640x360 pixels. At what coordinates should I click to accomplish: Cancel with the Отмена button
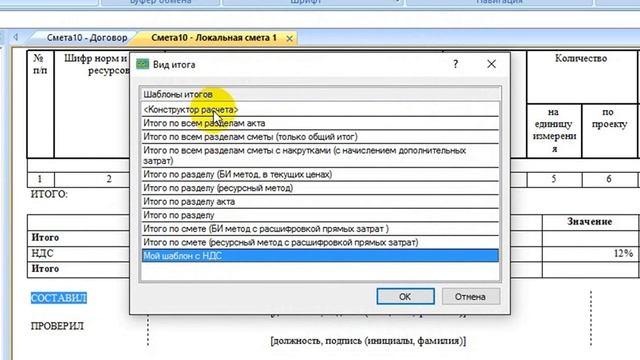pyautogui.click(x=470, y=297)
